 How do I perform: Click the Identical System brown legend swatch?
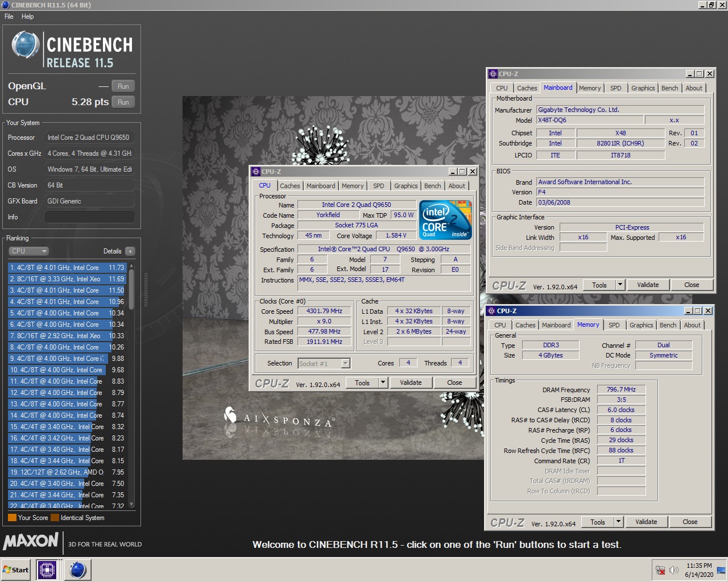(x=55, y=518)
